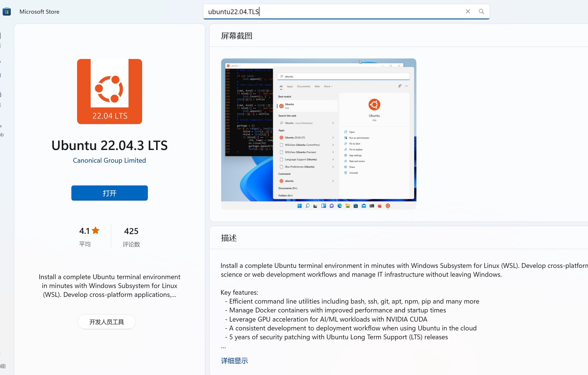Viewport: 588px width, 375px height.
Task: Click the Ubuntu 22.04 LTS app icon
Action: tap(109, 92)
